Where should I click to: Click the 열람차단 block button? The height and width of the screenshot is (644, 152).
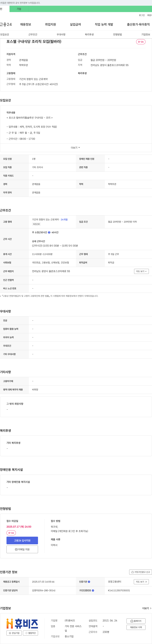[x=30, y=633]
